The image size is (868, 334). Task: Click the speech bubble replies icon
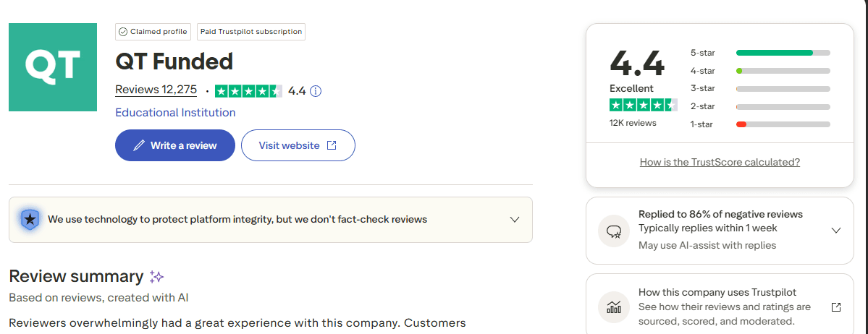click(x=614, y=231)
